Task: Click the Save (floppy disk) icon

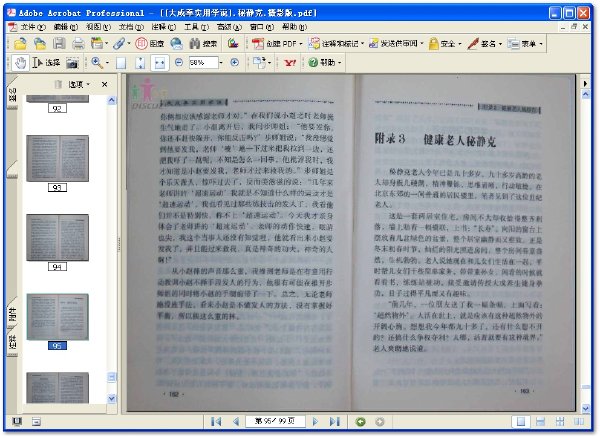Action: [x=59, y=44]
